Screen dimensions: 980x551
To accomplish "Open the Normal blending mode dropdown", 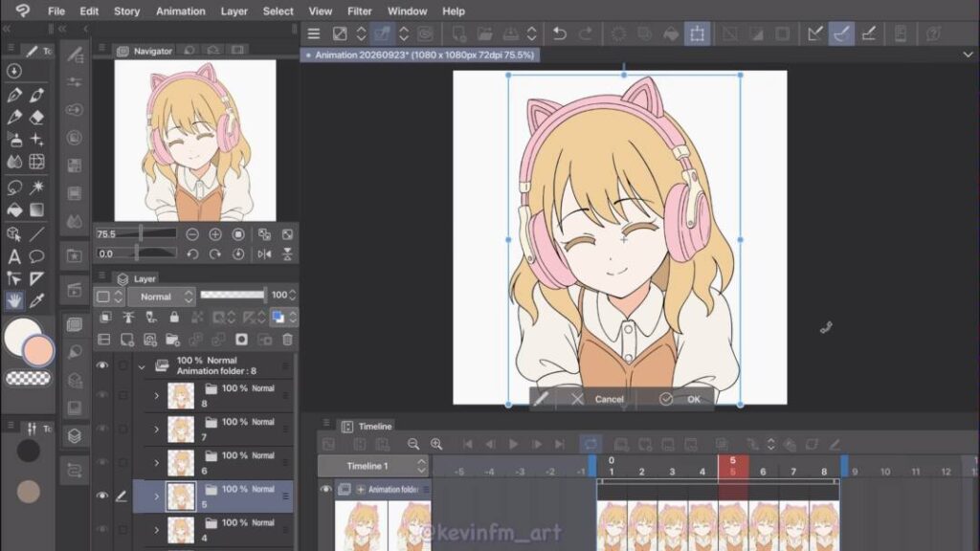I will (163, 297).
